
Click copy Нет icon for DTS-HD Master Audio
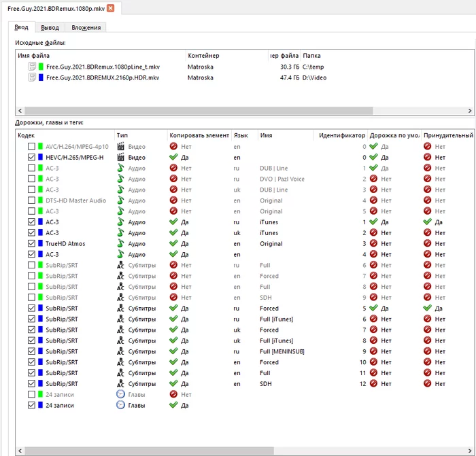point(173,200)
